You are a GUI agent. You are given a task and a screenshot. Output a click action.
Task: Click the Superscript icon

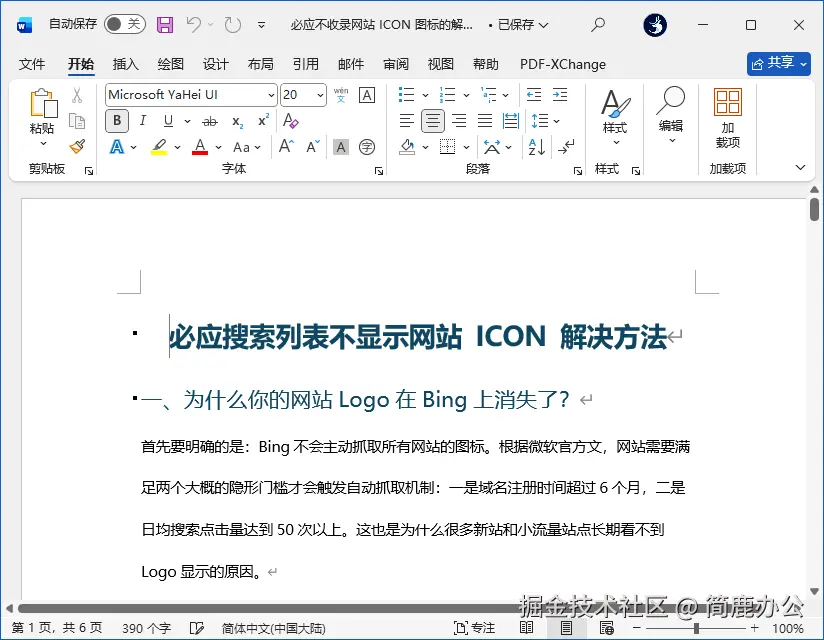[x=263, y=121]
